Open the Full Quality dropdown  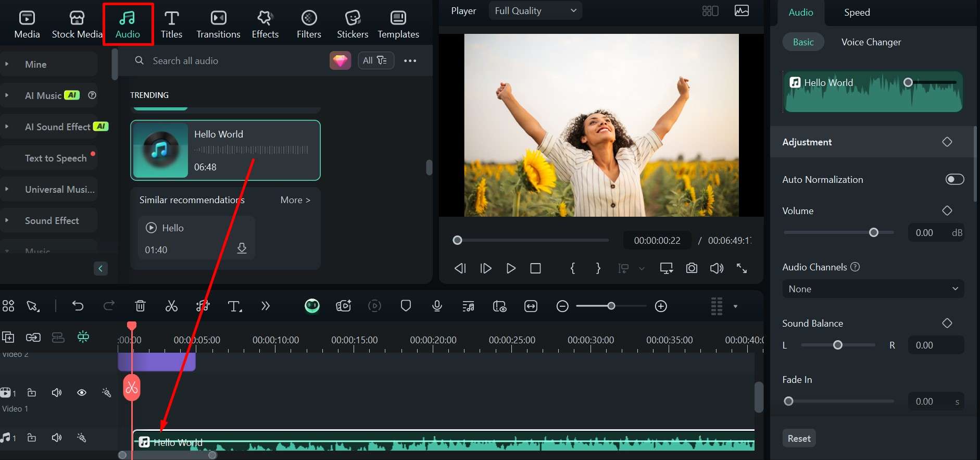click(535, 11)
